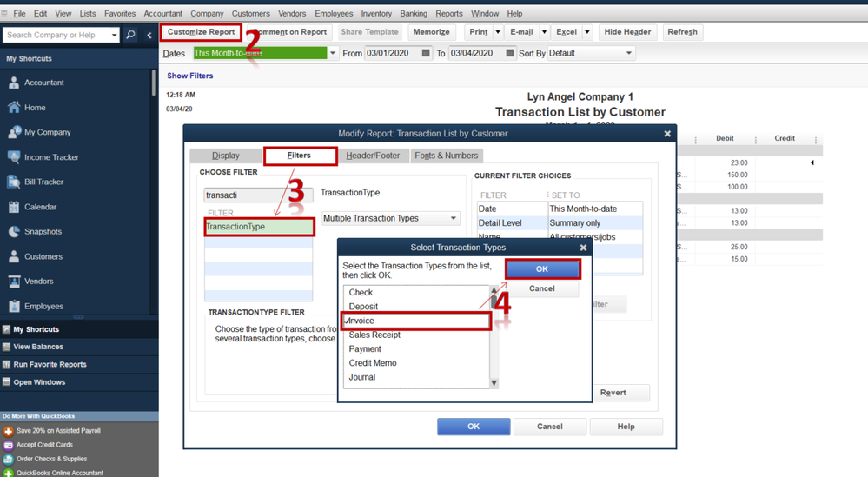Open the Vendors shortcut icon

(14, 282)
